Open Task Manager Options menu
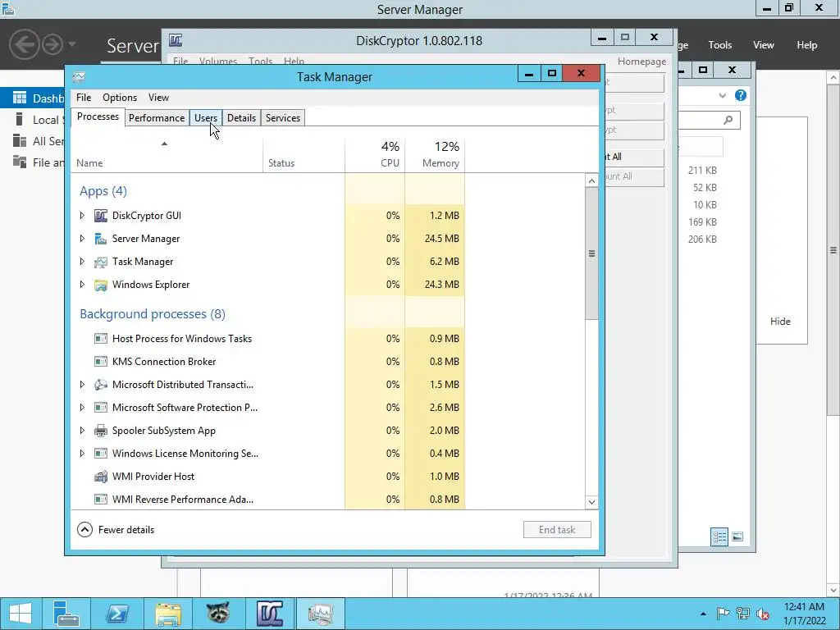The width and height of the screenshot is (840, 630). pos(120,98)
